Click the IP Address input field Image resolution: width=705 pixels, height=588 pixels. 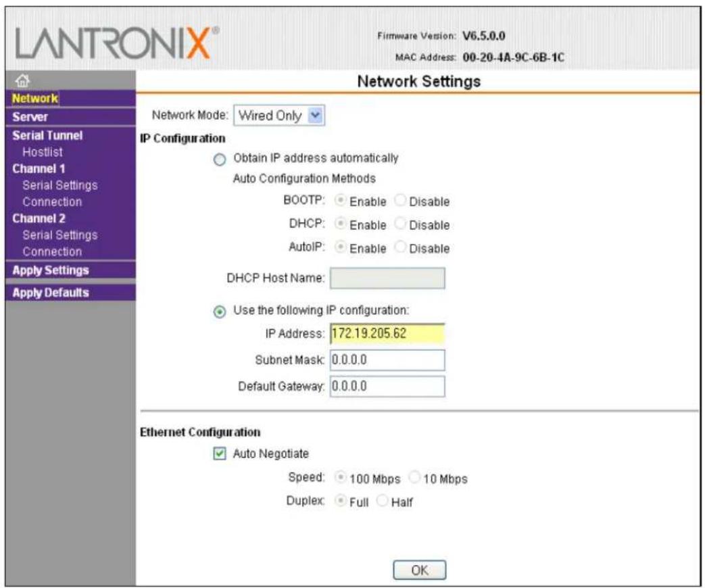coord(387,334)
